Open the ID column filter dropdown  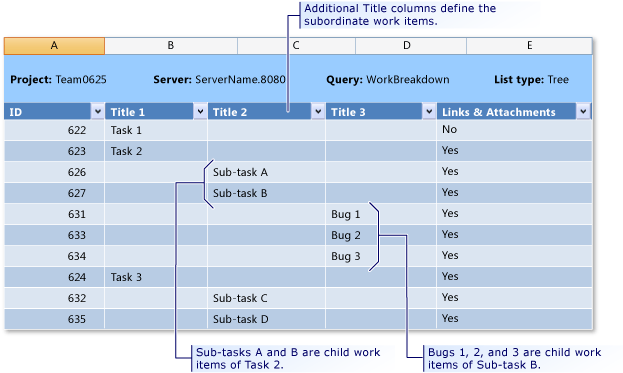coord(98,112)
